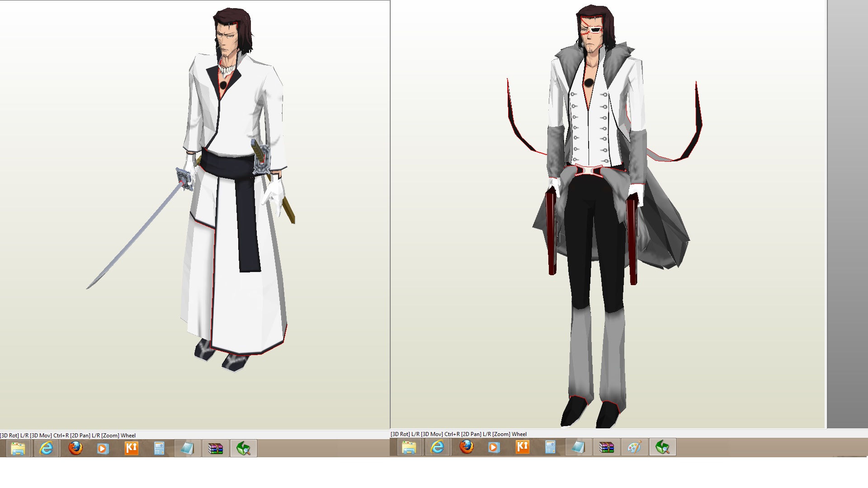The width and height of the screenshot is (868, 488).
Task: Launch Firefox from the right-hand taskbar
Action: tap(467, 447)
